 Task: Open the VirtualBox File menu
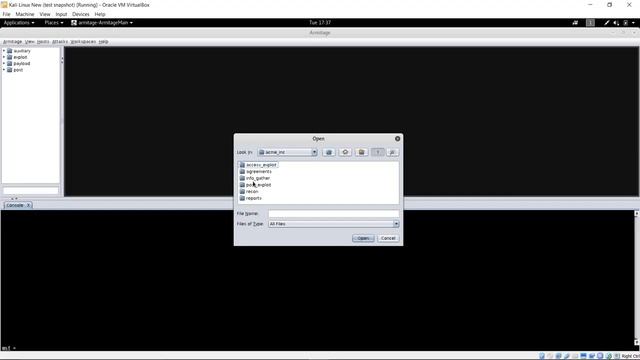point(7,14)
